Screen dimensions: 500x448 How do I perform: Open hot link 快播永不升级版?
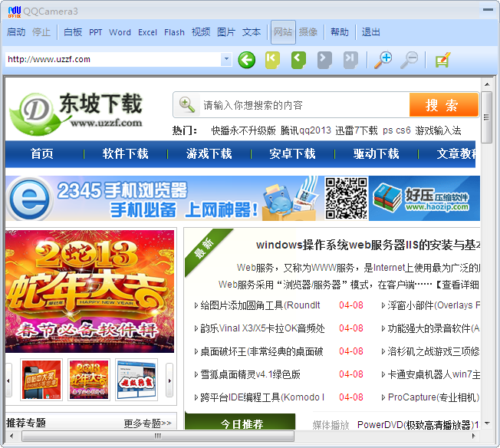[243, 130]
